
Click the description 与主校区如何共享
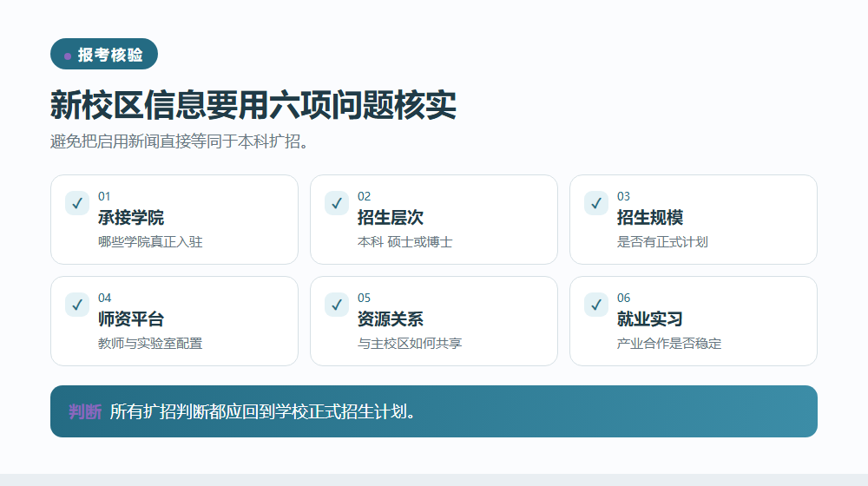point(410,343)
